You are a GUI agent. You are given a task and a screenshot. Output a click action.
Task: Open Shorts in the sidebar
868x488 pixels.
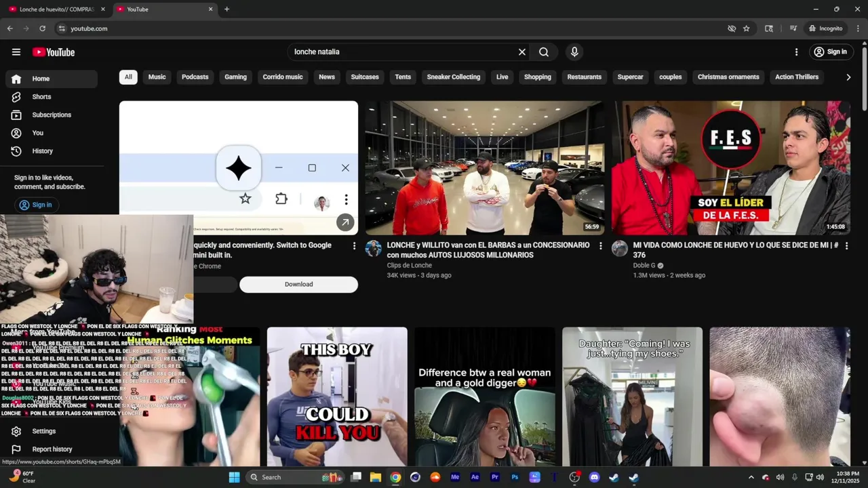click(x=52, y=97)
